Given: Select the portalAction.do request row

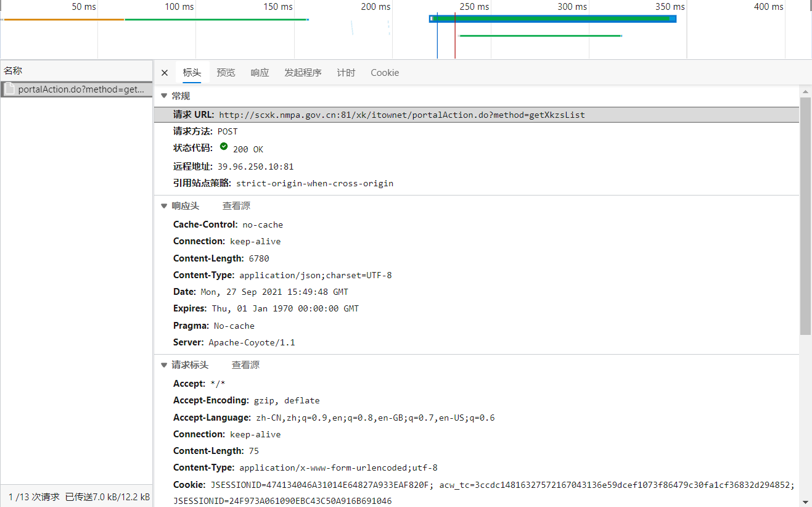Looking at the screenshot, I should click(76, 89).
